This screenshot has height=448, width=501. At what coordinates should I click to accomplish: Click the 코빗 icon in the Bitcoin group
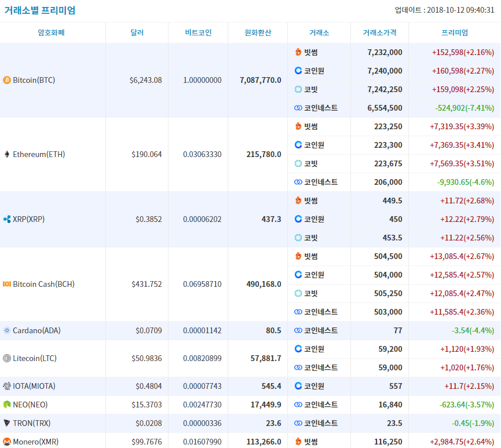[x=298, y=89]
